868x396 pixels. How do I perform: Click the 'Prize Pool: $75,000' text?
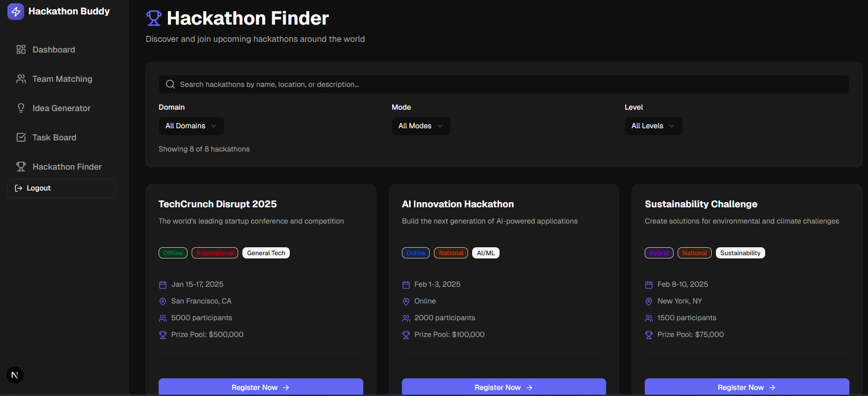point(691,335)
